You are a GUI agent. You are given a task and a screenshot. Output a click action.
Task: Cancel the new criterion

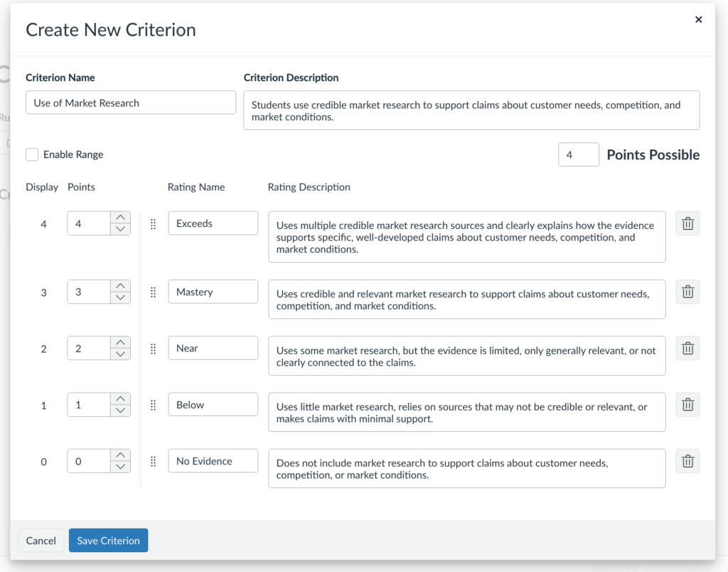tap(41, 541)
